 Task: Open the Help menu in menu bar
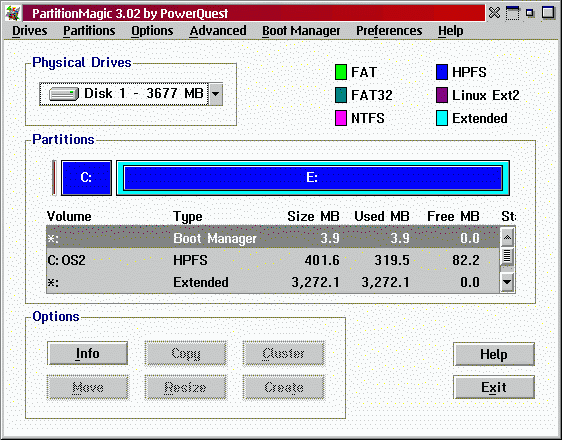[x=451, y=31]
